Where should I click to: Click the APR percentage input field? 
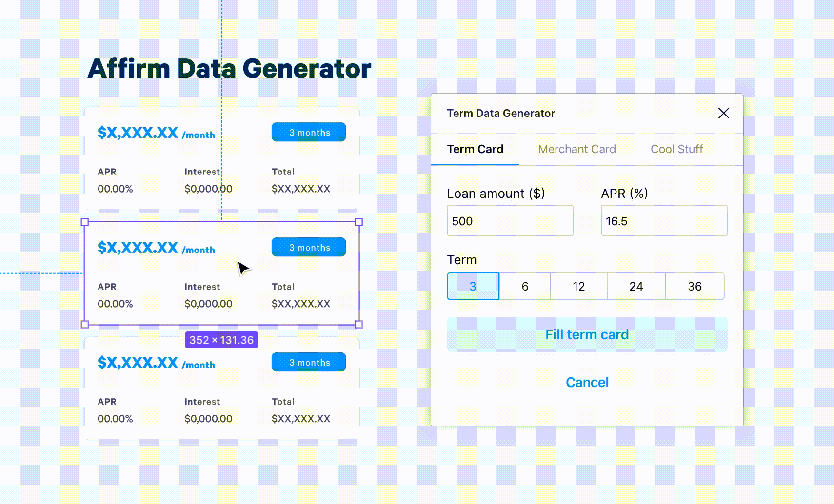(x=663, y=221)
